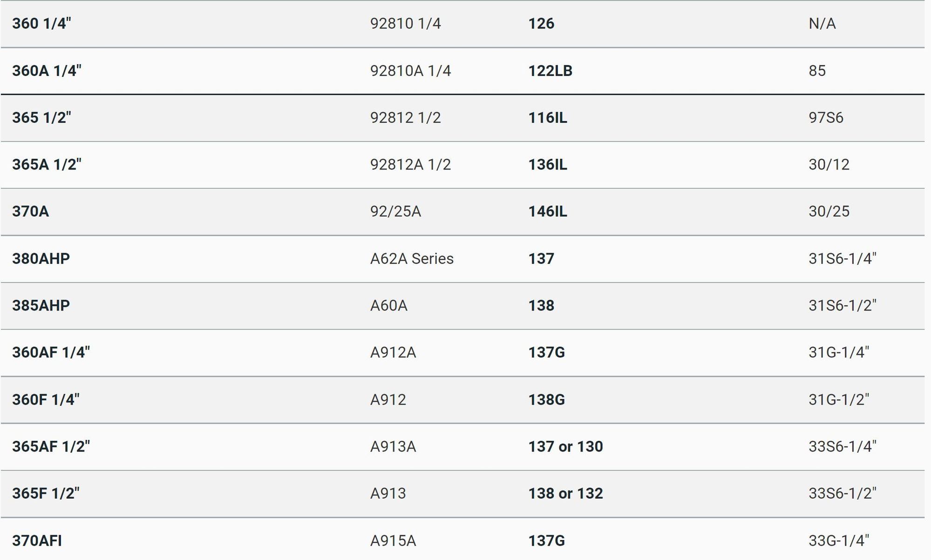The height and width of the screenshot is (560, 931).
Task: Click the 137 or 130 cell
Action: tap(565, 447)
